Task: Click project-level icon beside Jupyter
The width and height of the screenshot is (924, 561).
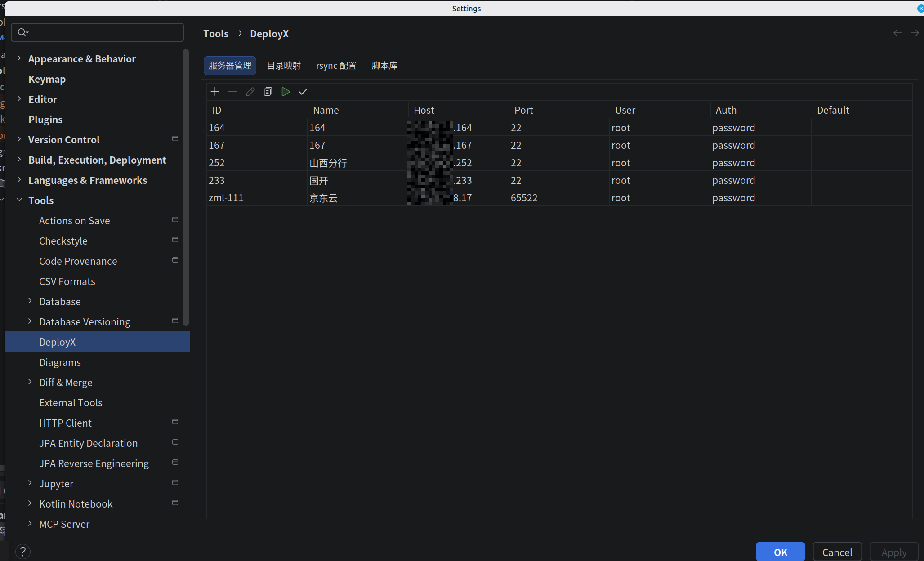Action: [175, 482]
